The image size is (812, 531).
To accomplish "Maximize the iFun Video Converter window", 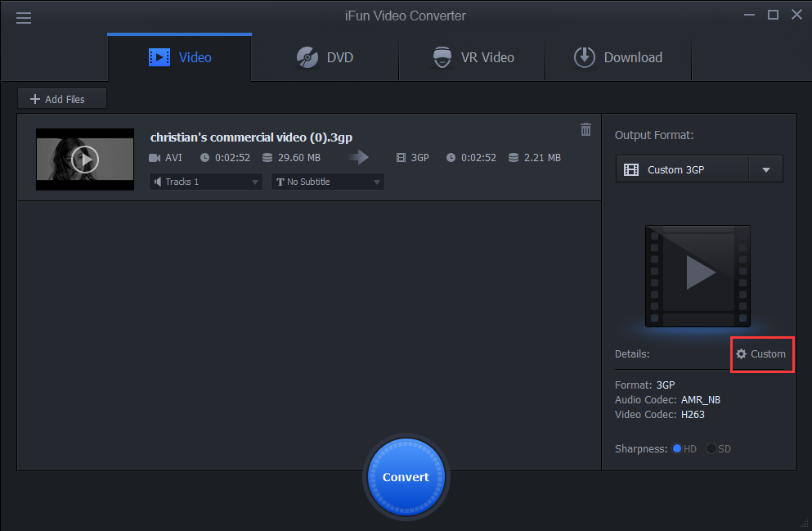I will pos(774,15).
